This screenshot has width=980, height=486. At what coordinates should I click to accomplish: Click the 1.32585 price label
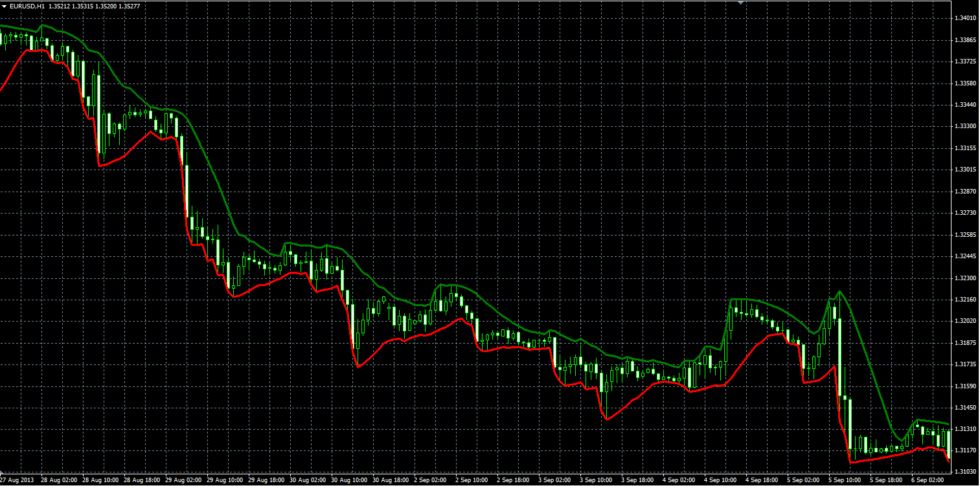point(966,235)
